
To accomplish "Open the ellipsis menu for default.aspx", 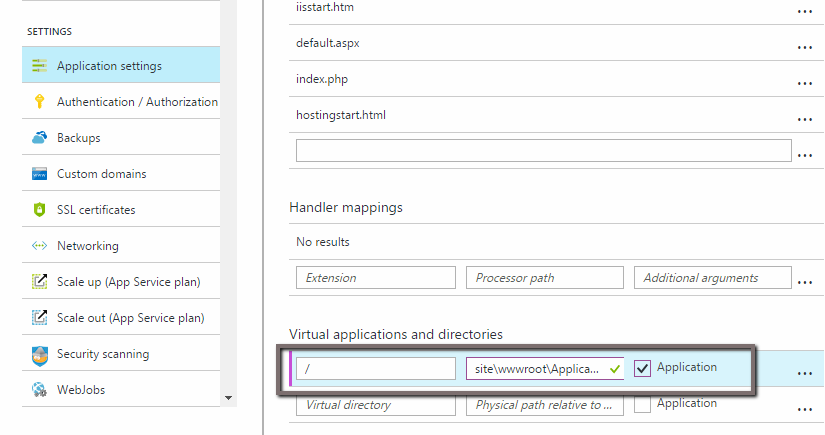I will click(x=804, y=47).
